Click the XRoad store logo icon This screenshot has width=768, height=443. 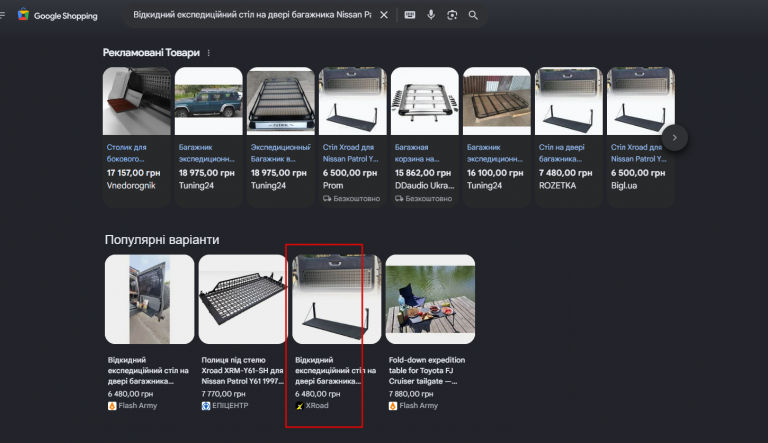pos(299,406)
